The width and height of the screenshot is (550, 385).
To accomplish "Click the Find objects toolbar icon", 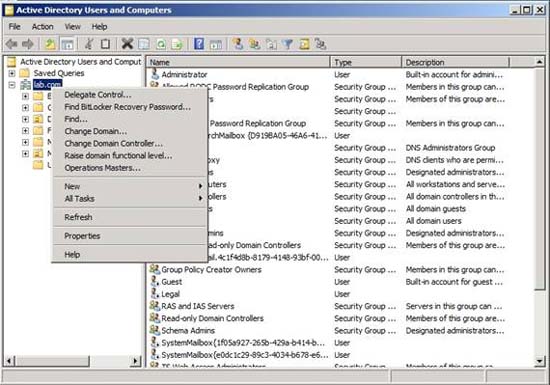I will 304,44.
